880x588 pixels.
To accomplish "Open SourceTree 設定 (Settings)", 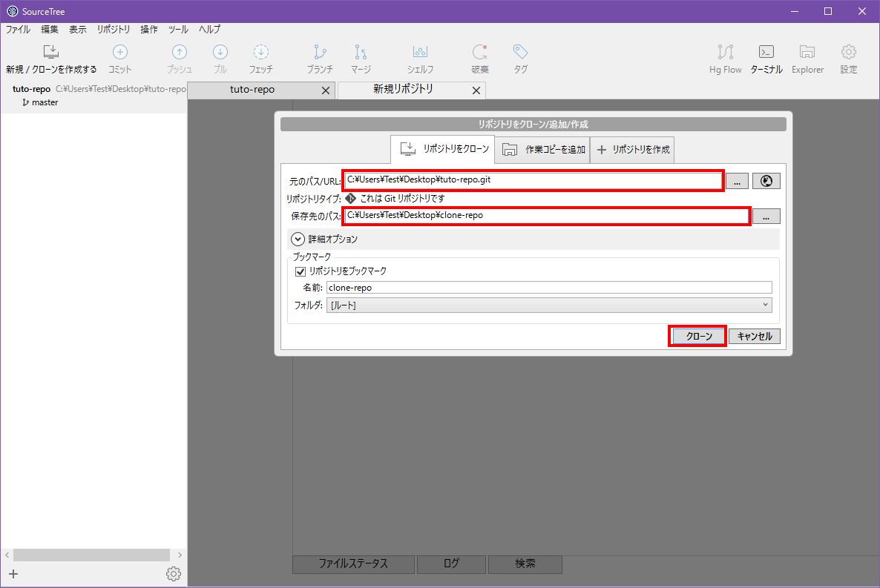I will click(x=848, y=58).
